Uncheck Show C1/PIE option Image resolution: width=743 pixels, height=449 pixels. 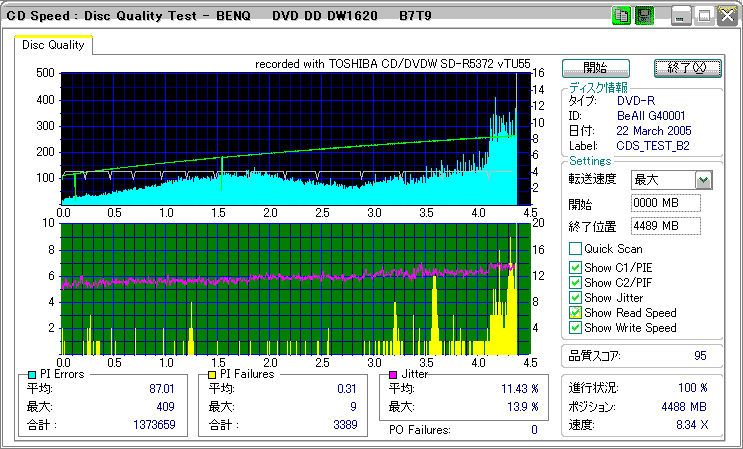pos(575,268)
